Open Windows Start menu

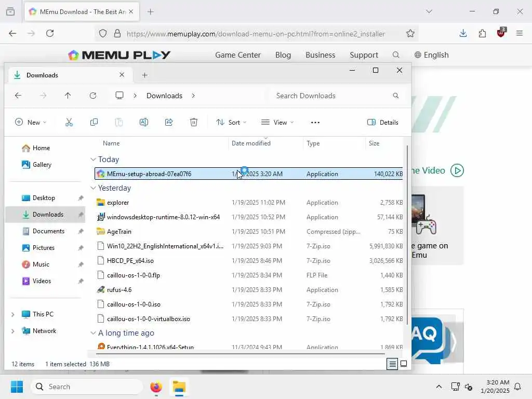click(17, 387)
